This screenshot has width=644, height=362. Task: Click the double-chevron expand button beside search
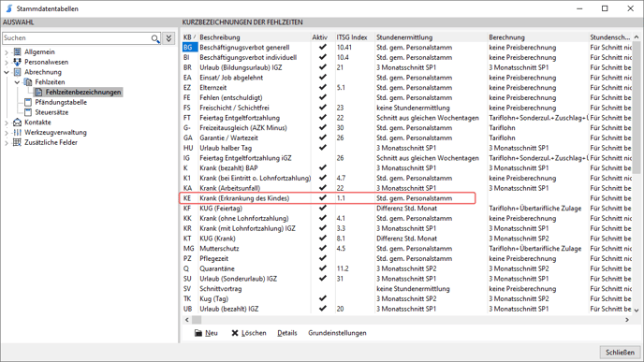(x=168, y=38)
